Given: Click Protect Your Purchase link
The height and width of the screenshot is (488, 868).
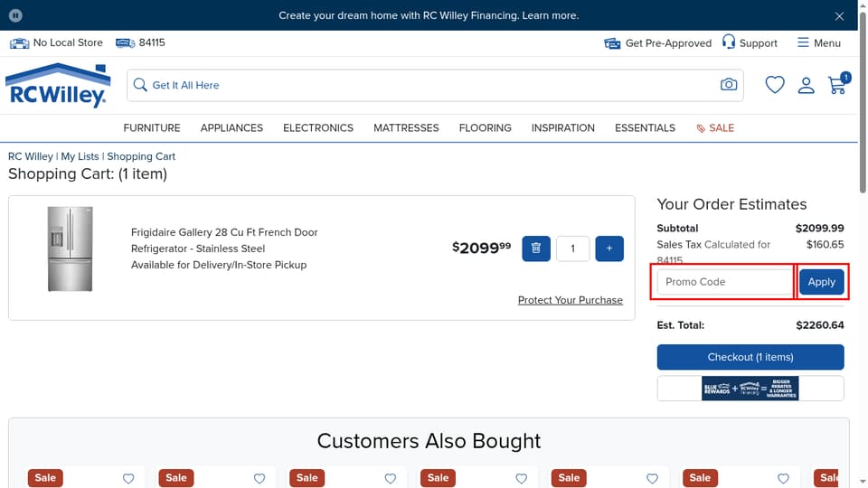Looking at the screenshot, I should (x=571, y=300).
